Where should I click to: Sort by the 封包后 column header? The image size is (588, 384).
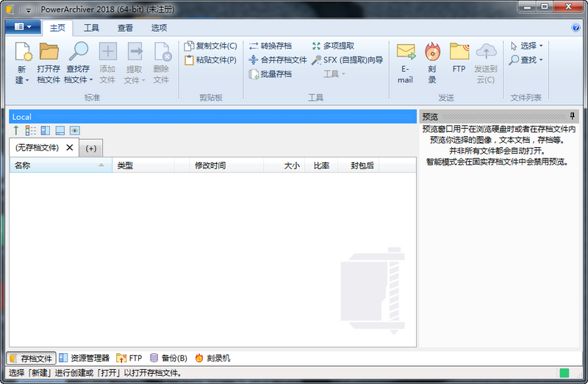359,166
